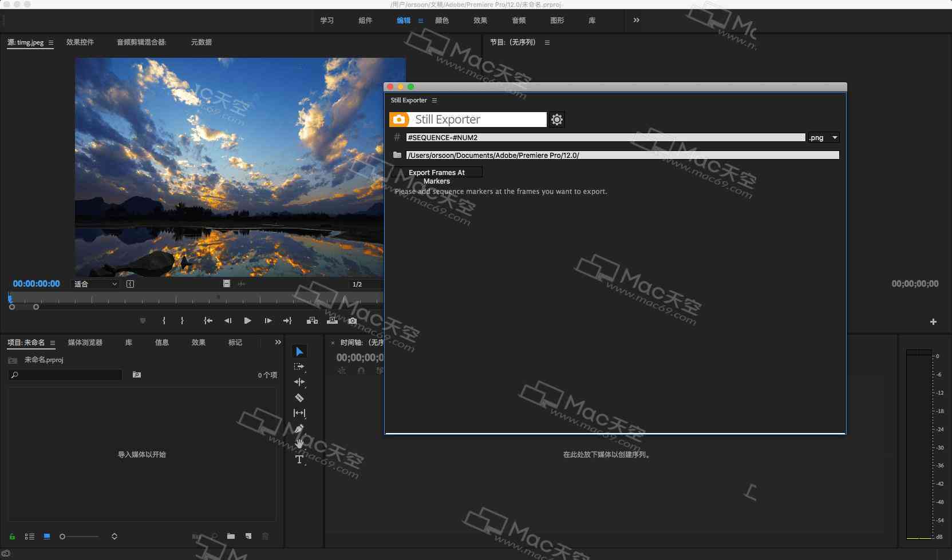Select the Ripple Edit tool
952x560 pixels.
[x=299, y=382]
